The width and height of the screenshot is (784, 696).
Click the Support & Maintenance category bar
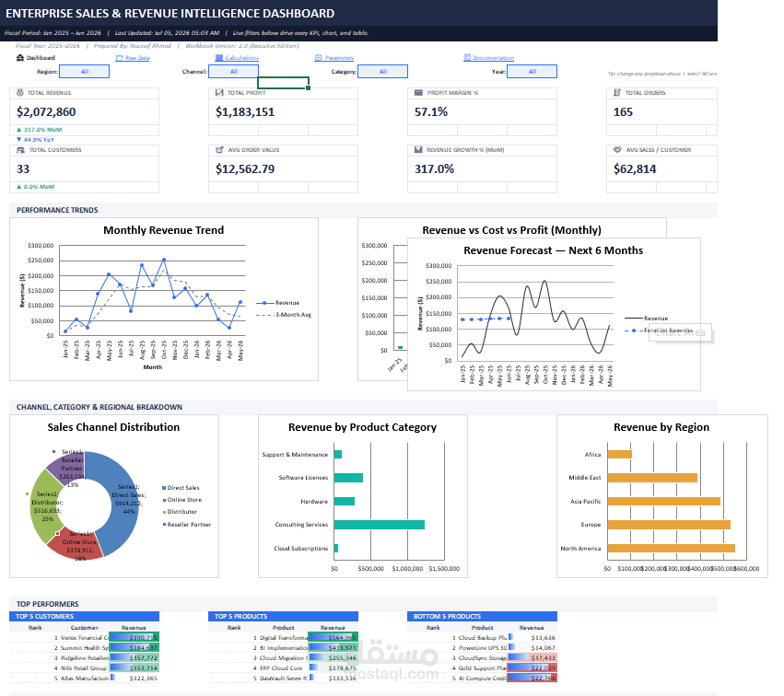(338, 454)
